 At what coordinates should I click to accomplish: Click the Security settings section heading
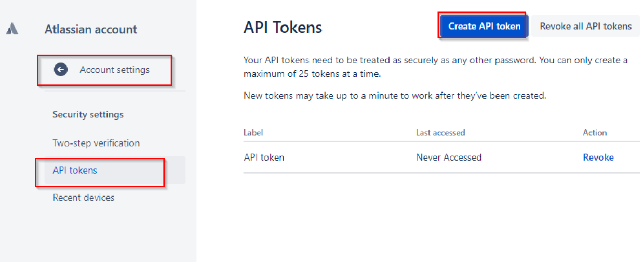pyautogui.click(x=88, y=114)
